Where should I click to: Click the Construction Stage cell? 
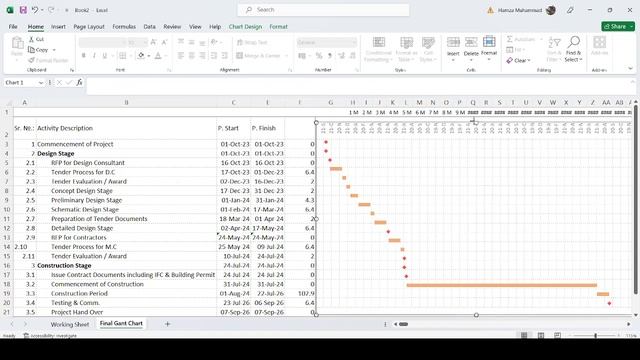tap(127, 266)
